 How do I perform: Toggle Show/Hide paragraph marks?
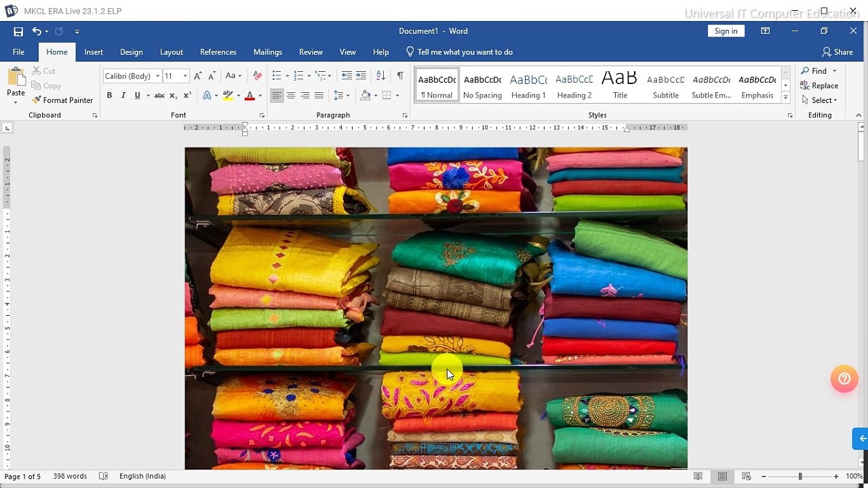[x=400, y=76]
